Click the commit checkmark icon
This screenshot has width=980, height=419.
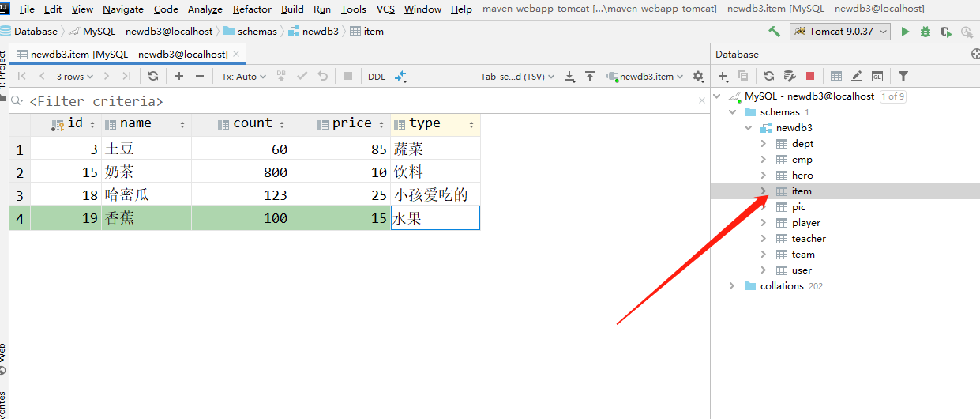tap(302, 77)
